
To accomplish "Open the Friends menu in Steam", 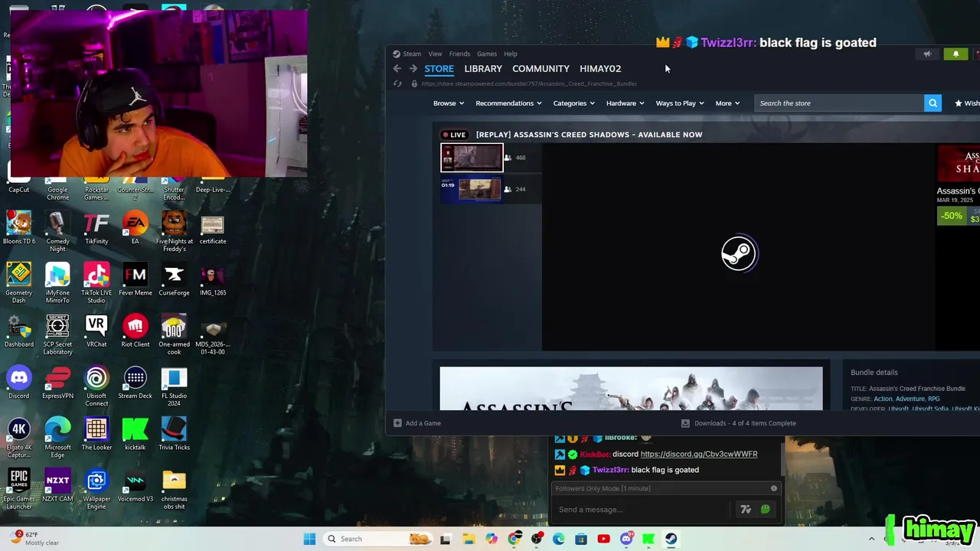I will point(459,54).
